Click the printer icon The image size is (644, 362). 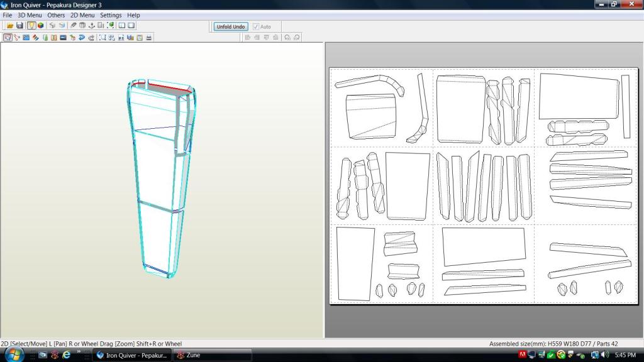click(148, 37)
